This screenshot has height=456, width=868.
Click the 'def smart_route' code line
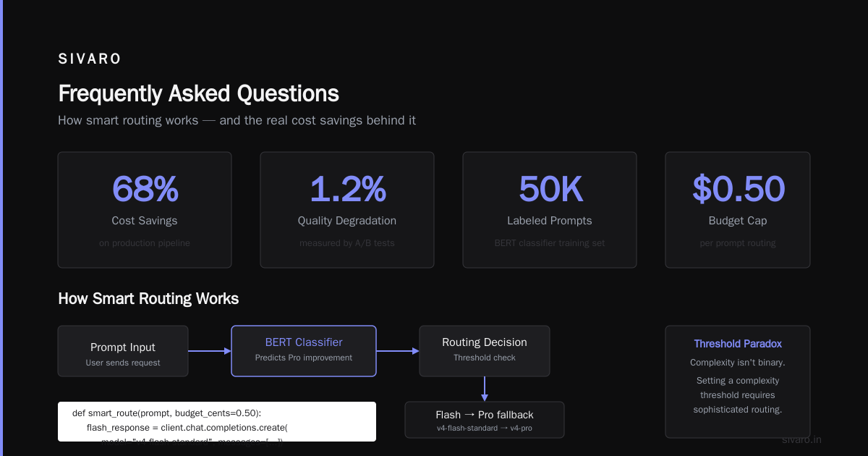[166, 413]
